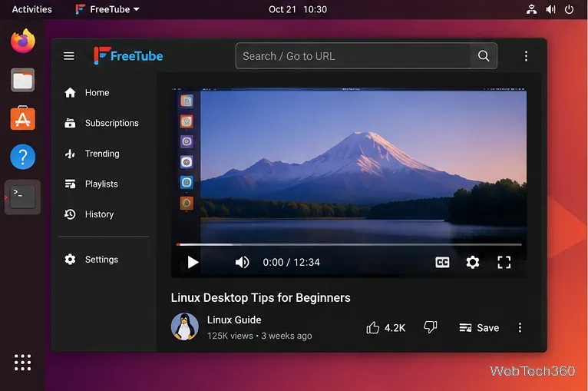Toggle closed captions with the CC button

(x=442, y=262)
